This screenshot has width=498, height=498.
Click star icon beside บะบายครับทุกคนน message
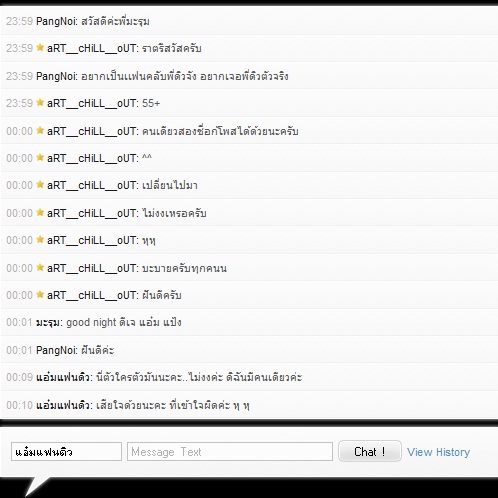[x=40, y=268]
